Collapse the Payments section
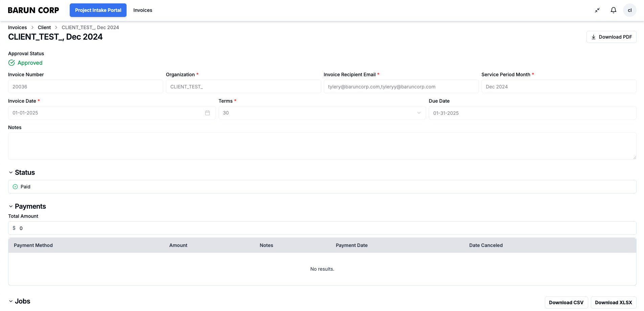This screenshot has width=644, height=311. [x=11, y=206]
